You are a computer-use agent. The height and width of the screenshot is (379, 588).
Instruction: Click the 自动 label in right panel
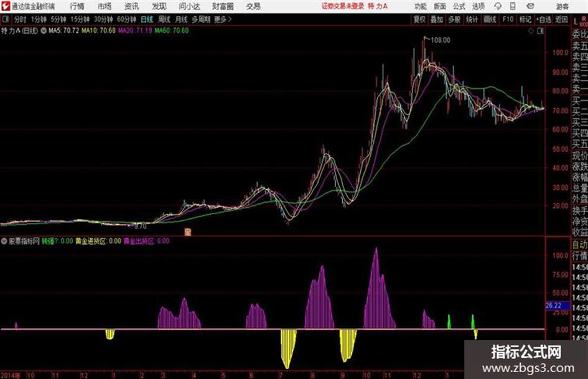point(580,245)
